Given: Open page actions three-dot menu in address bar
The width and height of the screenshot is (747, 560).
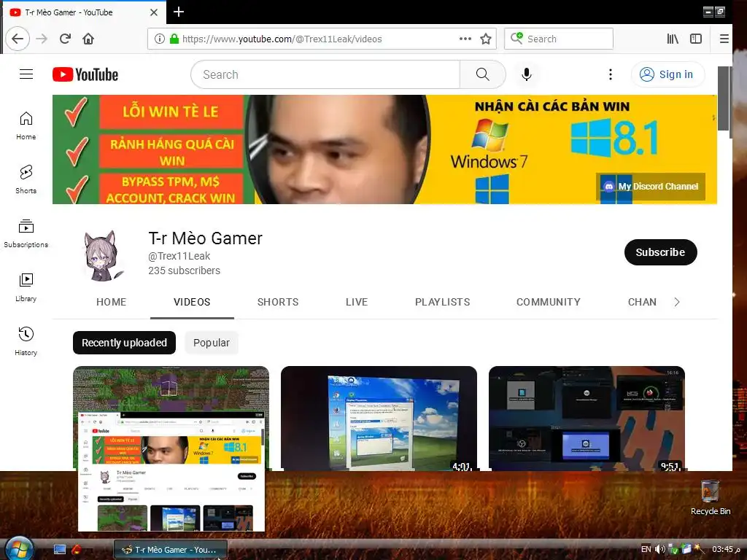Looking at the screenshot, I should (465, 39).
